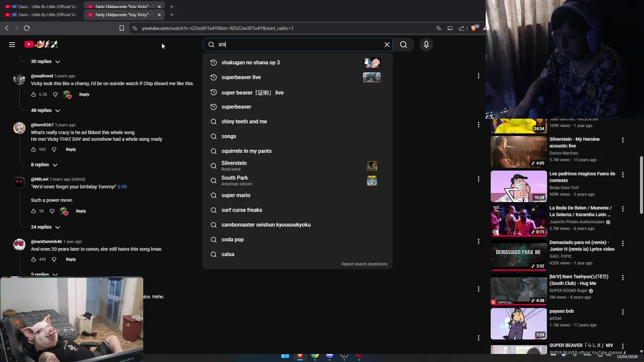Dislike hero9267's comment
Image resolution: width=644 pixels, height=362 pixels.
[x=54, y=149]
